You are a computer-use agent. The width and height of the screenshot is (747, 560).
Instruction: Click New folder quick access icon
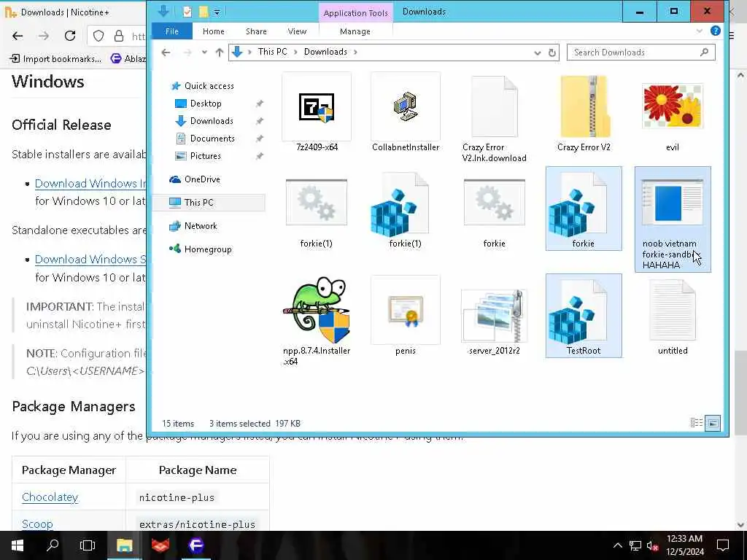204,12
